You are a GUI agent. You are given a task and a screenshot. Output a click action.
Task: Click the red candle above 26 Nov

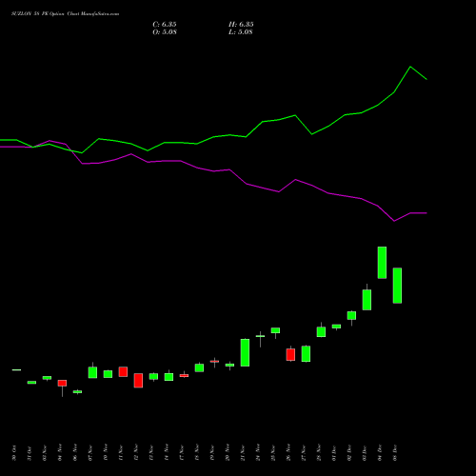(290, 354)
